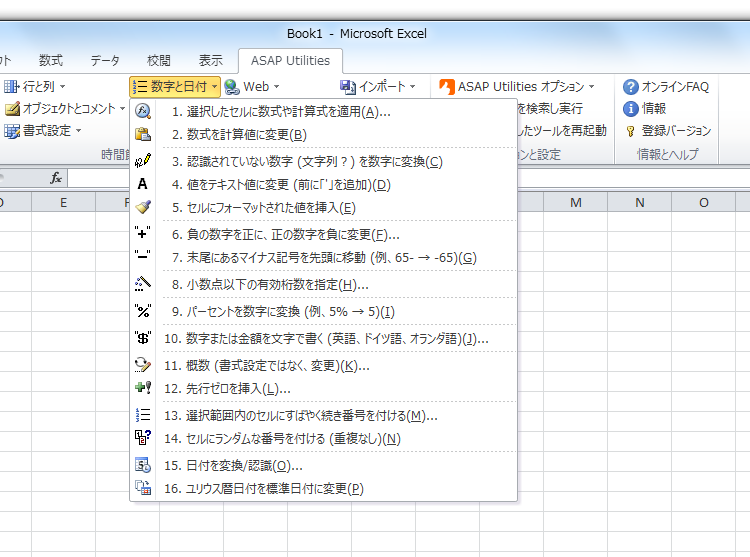Expand the Web dropdown menu

[276, 87]
